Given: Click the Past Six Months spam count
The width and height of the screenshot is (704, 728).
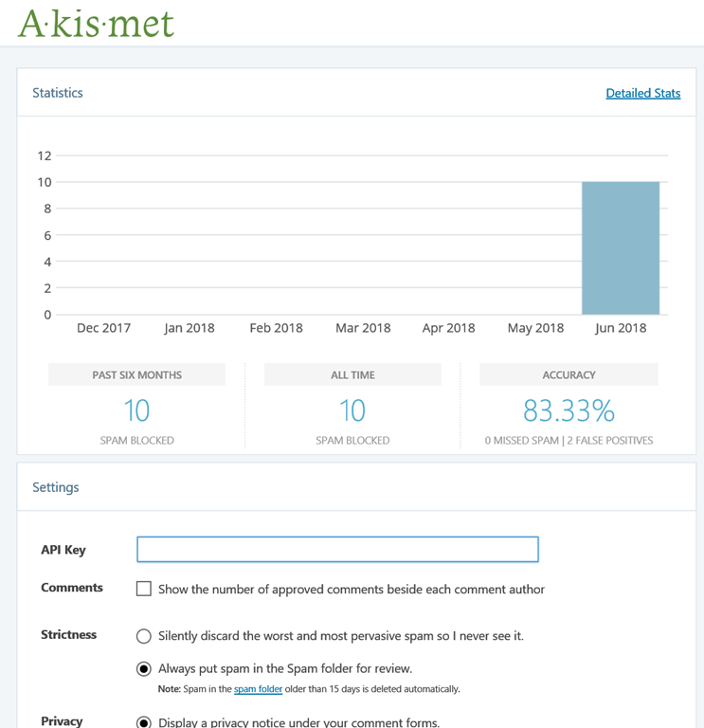Looking at the screenshot, I should point(136,410).
